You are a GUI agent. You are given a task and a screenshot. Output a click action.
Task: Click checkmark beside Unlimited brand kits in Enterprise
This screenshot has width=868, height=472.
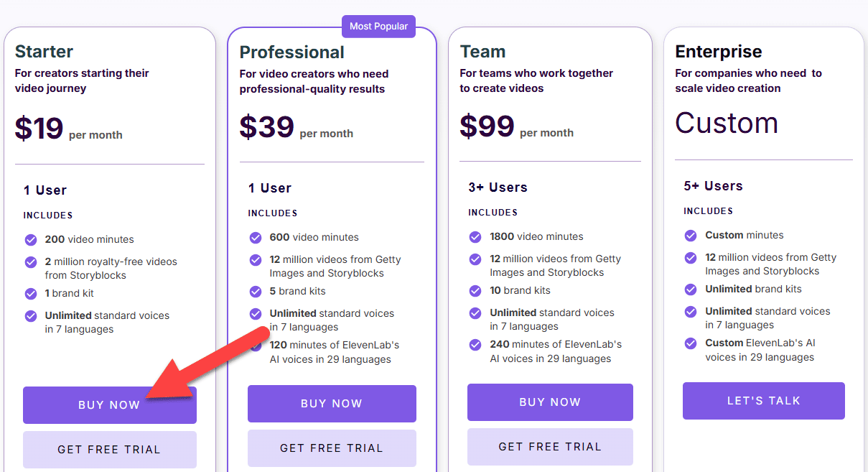[690, 289]
